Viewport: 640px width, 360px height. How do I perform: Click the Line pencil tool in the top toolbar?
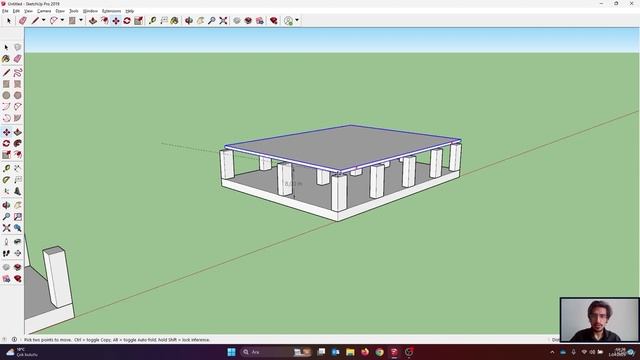(x=36, y=20)
